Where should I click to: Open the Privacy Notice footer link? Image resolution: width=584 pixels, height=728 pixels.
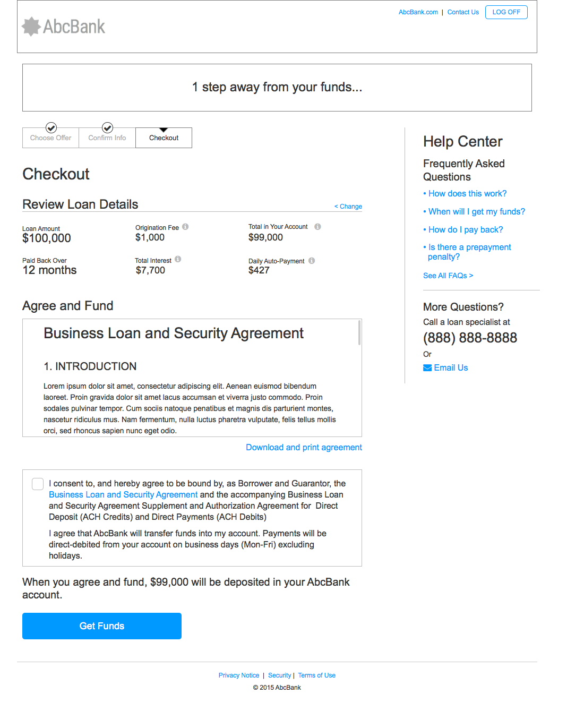(239, 675)
